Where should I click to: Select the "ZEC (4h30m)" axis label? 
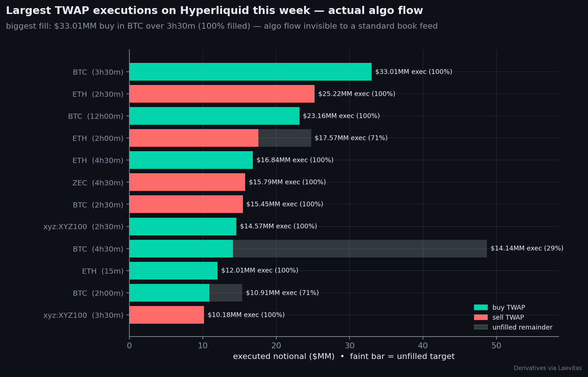tap(98, 182)
